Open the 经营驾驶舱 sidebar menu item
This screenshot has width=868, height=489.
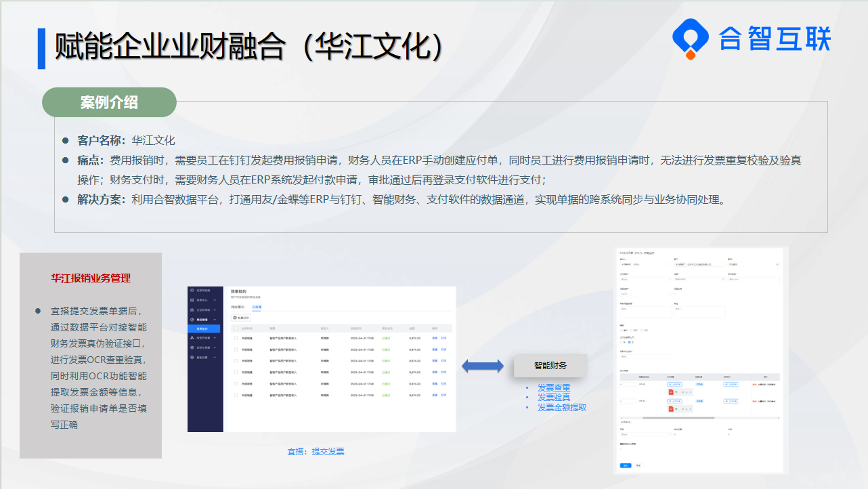pyautogui.click(x=204, y=291)
